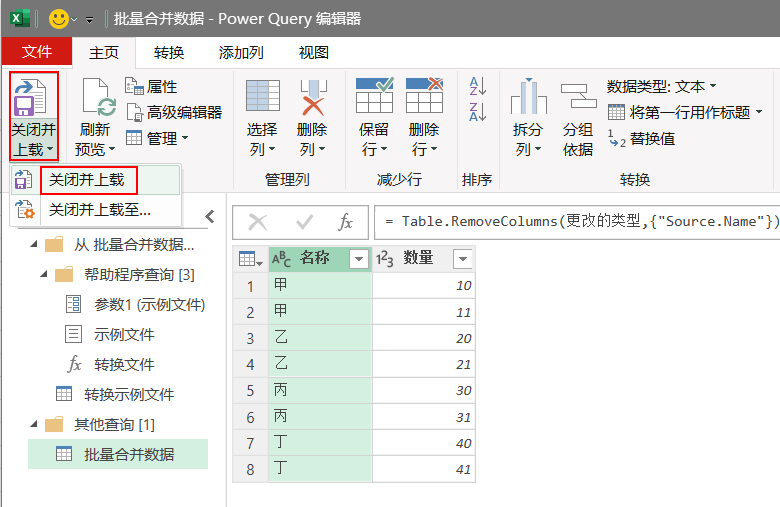Click the 123 type icon of 数量 column
The height and width of the screenshot is (507, 780).
pos(384,259)
